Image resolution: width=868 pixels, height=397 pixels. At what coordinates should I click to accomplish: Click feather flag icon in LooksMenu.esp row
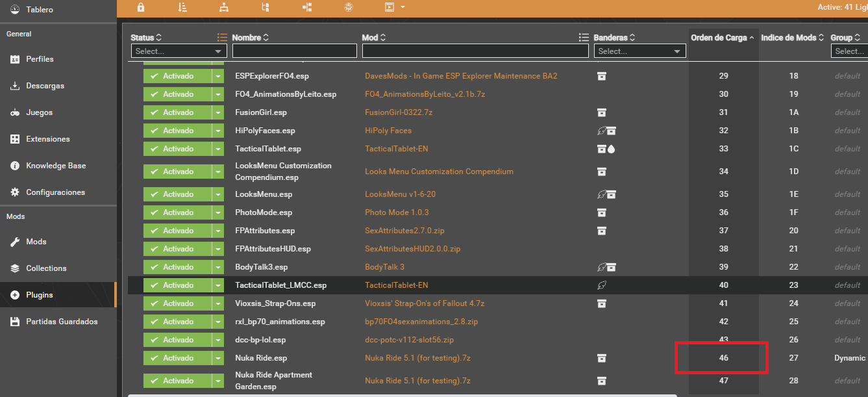coord(602,194)
